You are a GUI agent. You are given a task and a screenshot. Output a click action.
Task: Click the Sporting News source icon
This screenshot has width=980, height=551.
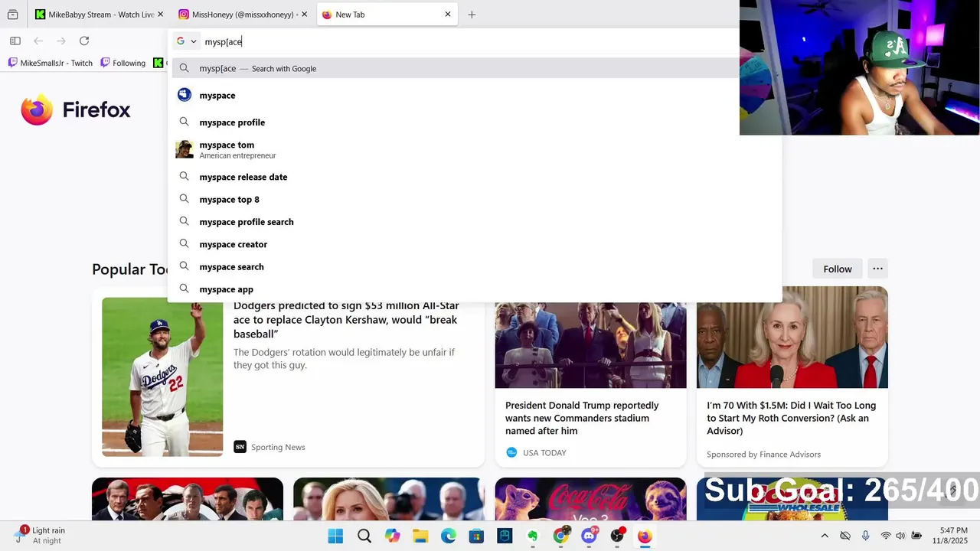(240, 447)
